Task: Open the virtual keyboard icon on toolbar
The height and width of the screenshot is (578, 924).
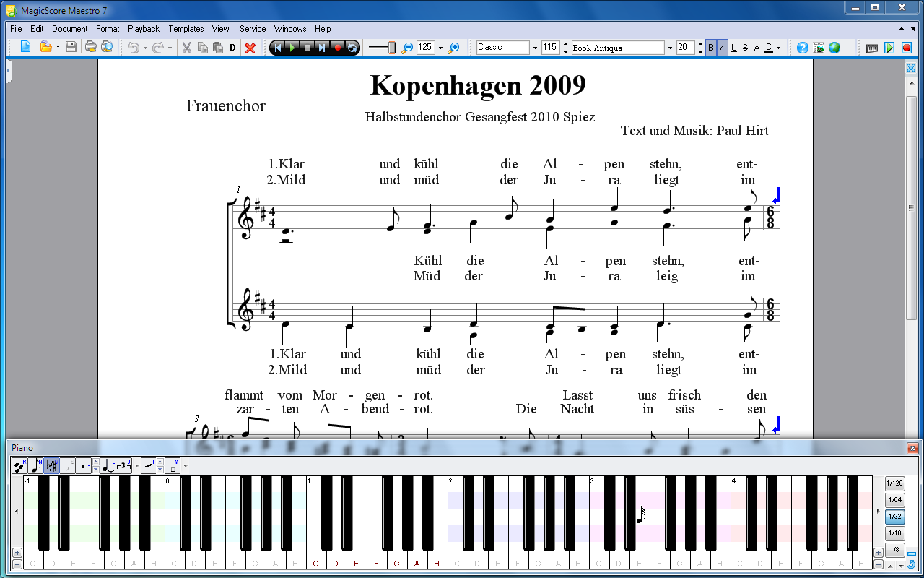Action: [x=871, y=48]
